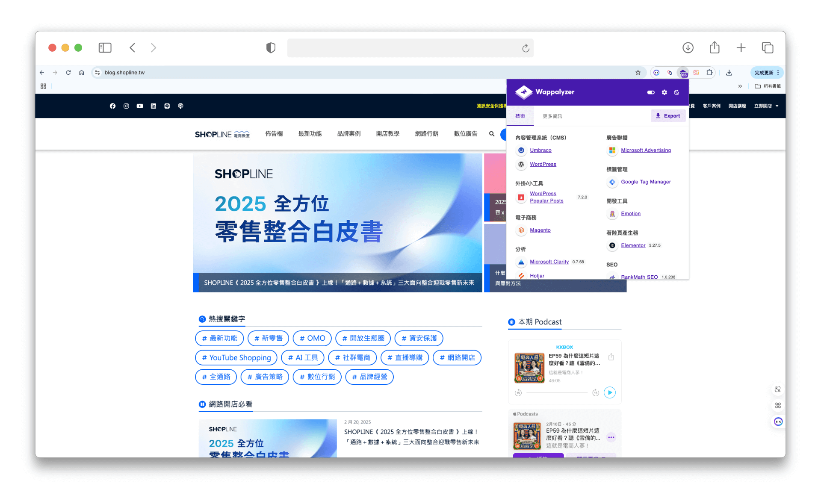This screenshot has height=504, width=821.
Task: Click the blog search magnifier icon
Action: pyautogui.click(x=492, y=134)
